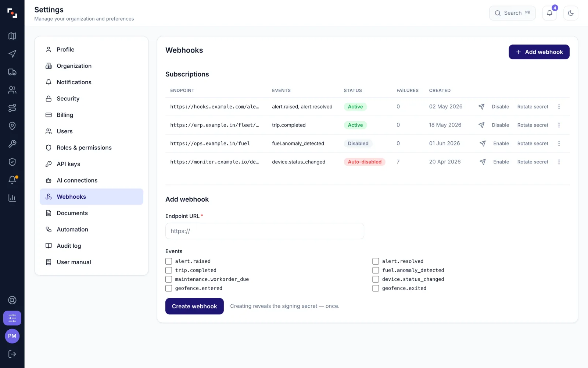Image resolution: width=588 pixels, height=368 pixels.
Task: Check the device.status_changed checkbox
Action: tap(376, 279)
